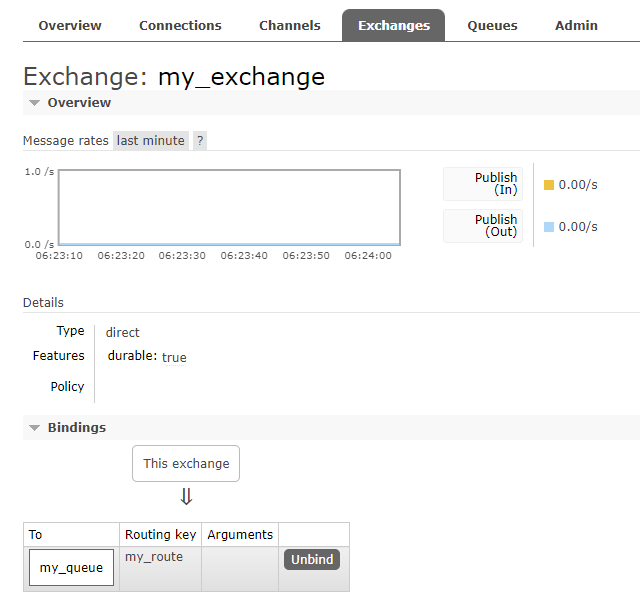The height and width of the screenshot is (607, 640).
Task: Open the Connections tab
Action: click(180, 25)
